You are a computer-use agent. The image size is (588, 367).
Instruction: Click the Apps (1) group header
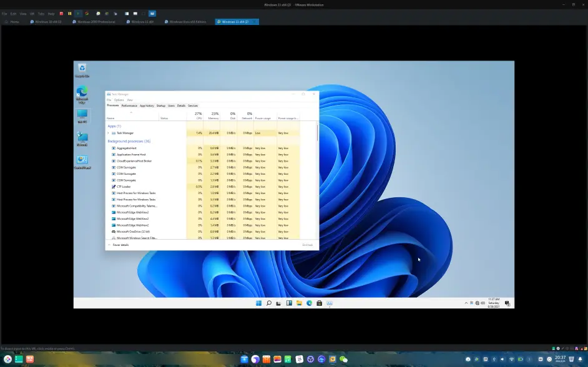tap(114, 126)
